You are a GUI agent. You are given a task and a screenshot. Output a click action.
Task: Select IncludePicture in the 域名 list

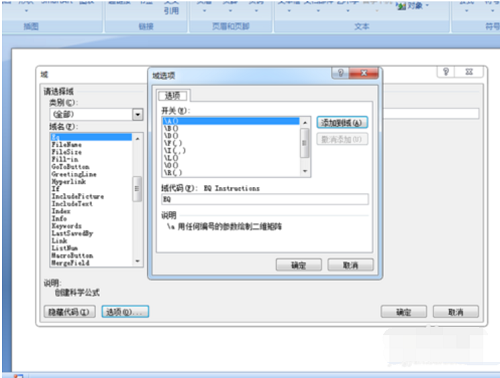pos(91,196)
